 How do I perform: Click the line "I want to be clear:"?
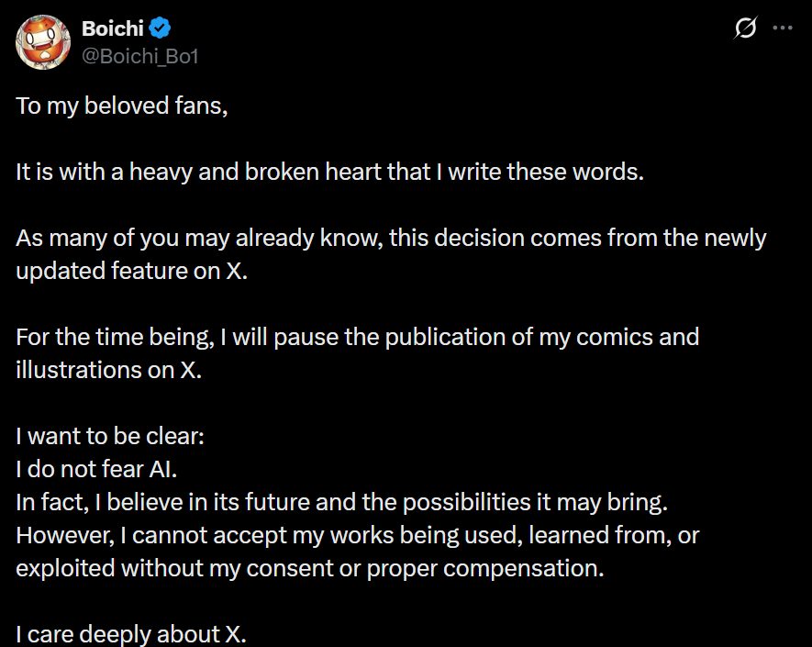110,436
